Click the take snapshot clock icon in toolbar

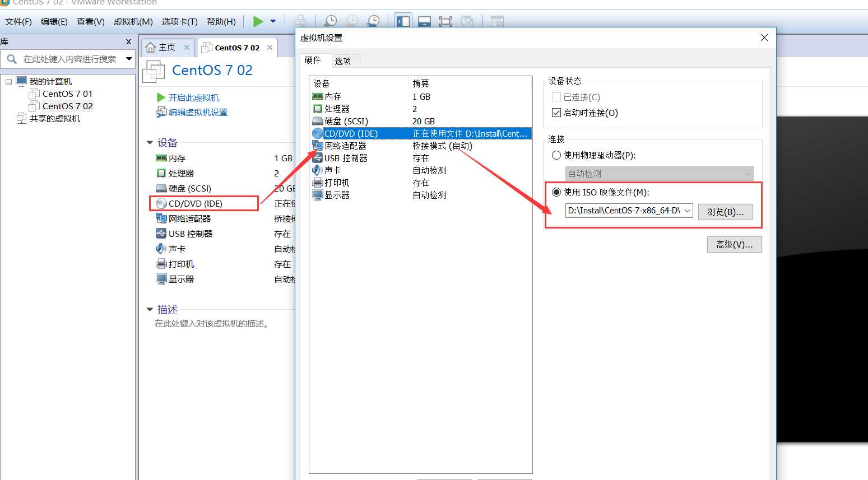pos(331,22)
